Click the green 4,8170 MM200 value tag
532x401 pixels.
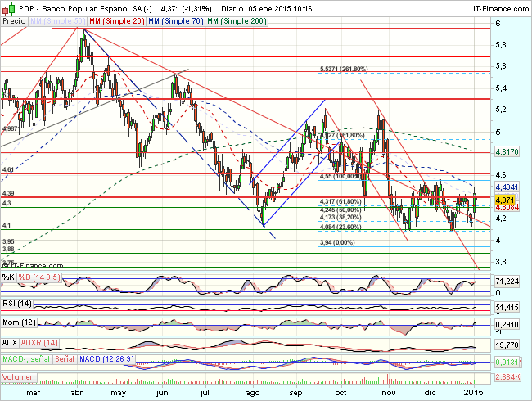point(507,151)
